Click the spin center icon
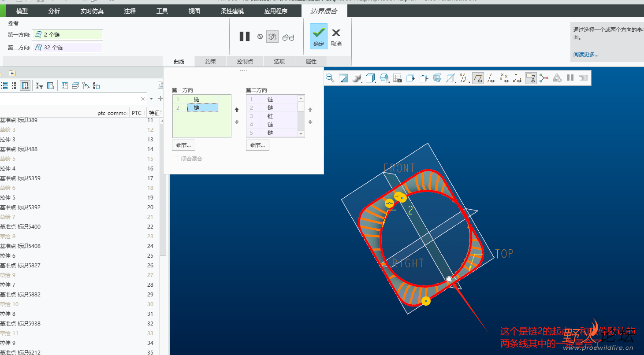Image resolution: width=644 pixels, height=355 pixels. (x=544, y=78)
